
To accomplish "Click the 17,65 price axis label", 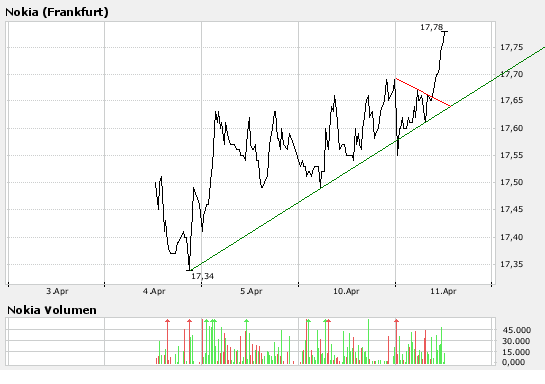I will click(x=511, y=100).
